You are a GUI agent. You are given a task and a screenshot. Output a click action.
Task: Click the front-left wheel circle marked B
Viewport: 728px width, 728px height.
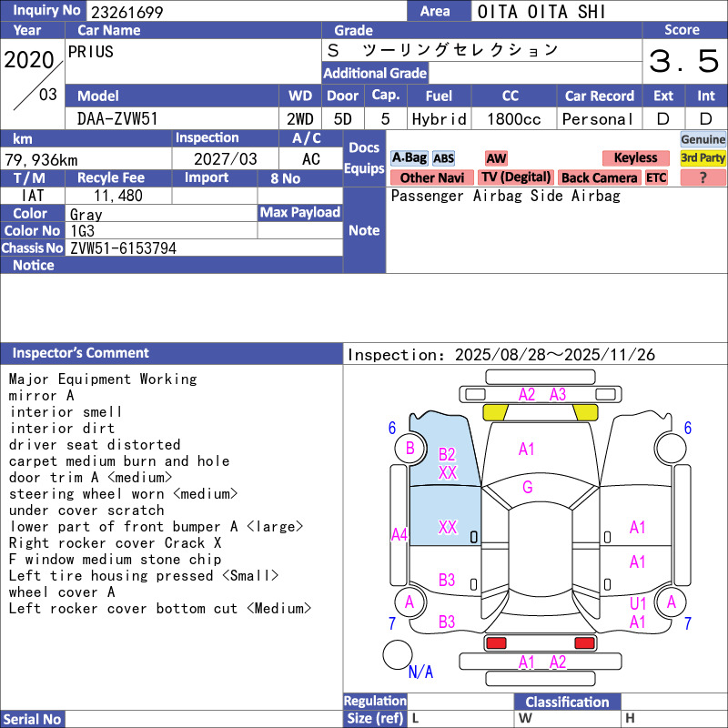pyautogui.click(x=409, y=448)
